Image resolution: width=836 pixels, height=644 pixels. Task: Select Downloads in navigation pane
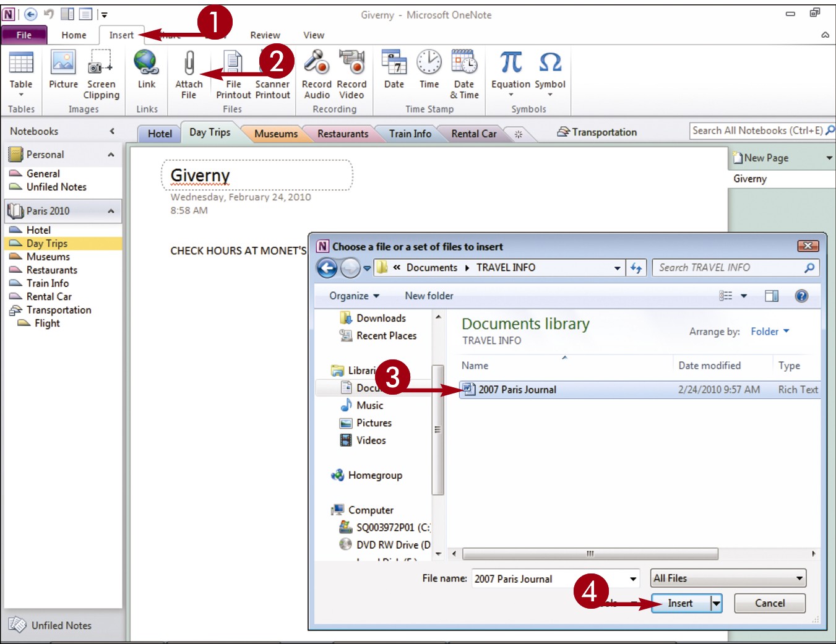[373, 318]
